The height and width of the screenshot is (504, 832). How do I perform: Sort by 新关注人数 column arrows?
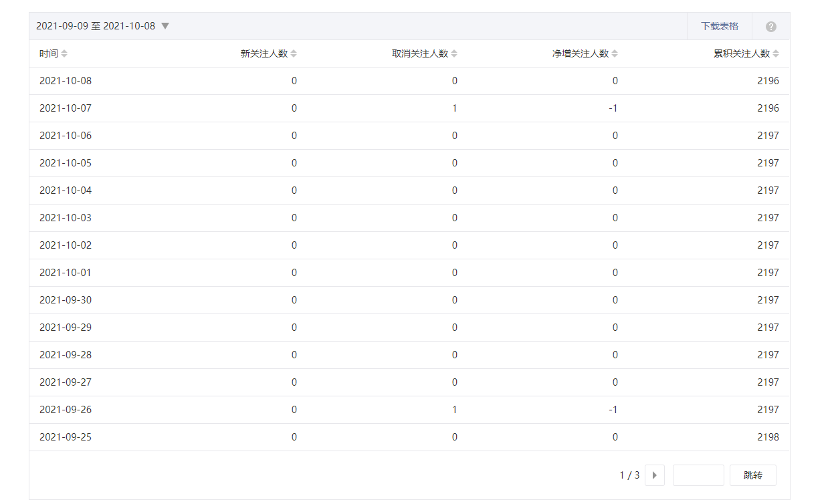tap(294, 54)
